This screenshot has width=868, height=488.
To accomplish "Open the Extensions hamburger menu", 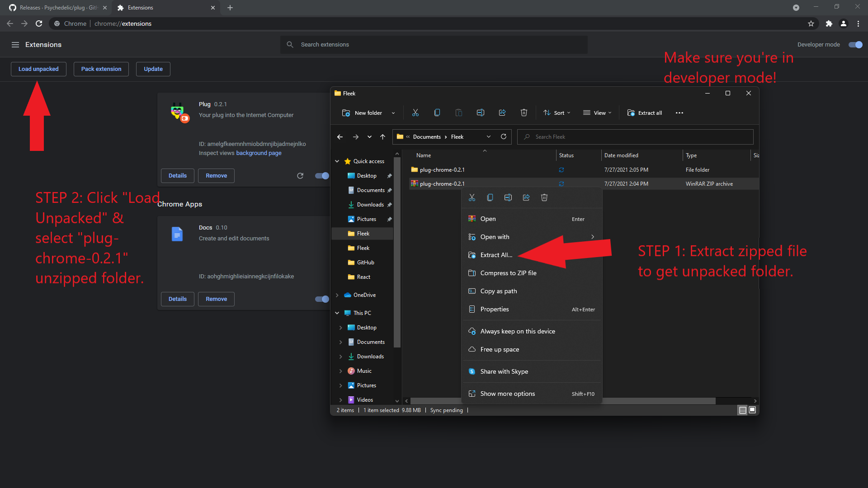I will (15, 45).
